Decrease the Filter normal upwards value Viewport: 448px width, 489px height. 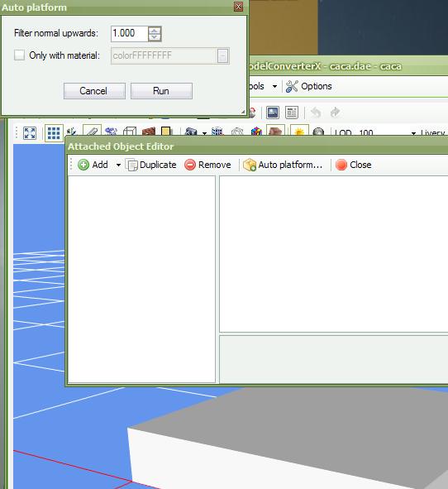pyautogui.click(x=155, y=37)
